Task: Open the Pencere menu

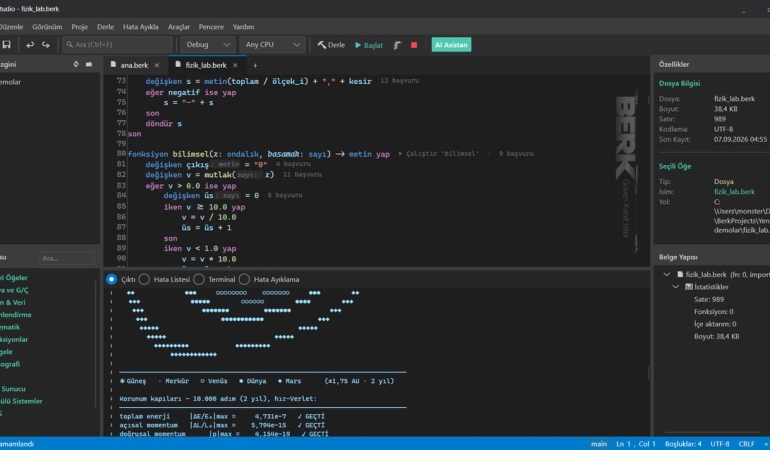Action: click(x=211, y=27)
